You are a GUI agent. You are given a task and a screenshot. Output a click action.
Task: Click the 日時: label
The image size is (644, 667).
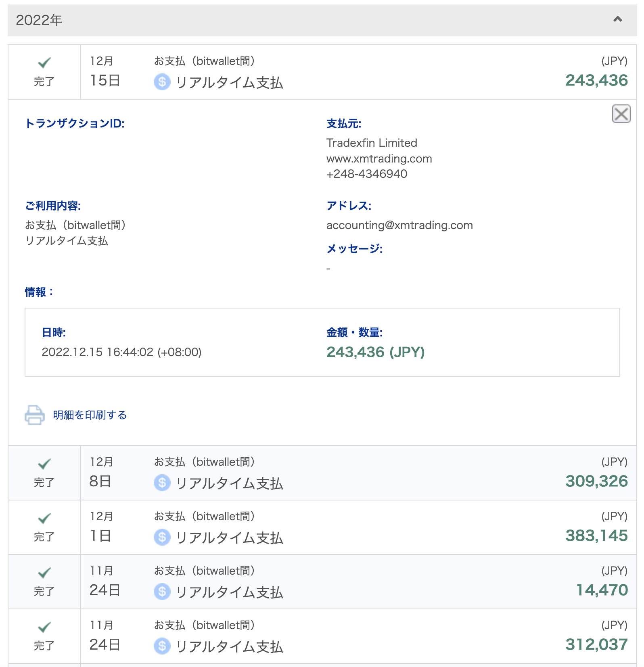54,332
